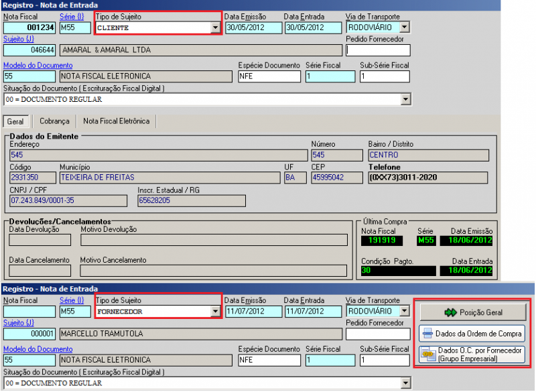Click Sub-Série Fiscal field in lower window
The width and height of the screenshot is (536, 392).
385,361
